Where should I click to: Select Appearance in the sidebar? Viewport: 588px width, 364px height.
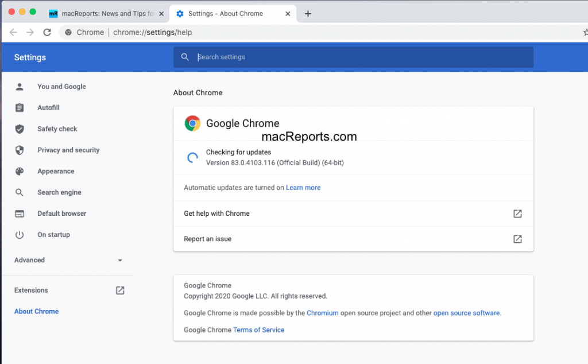(x=56, y=171)
